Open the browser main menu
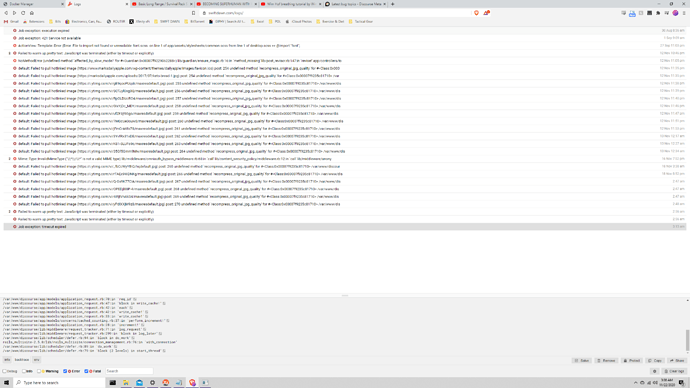This screenshot has width=690, height=388. coord(684,13)
